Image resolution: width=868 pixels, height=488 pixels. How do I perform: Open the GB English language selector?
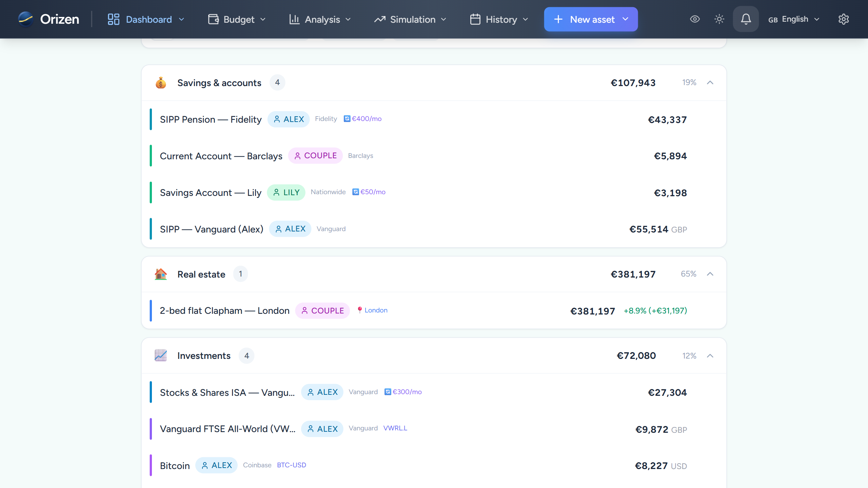pyautogui.click(x=793, y=19)
